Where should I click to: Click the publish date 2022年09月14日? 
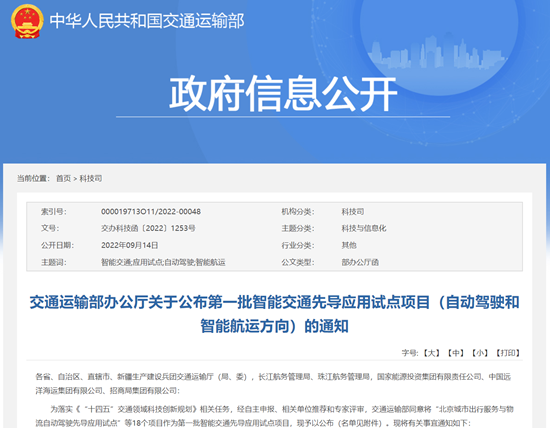pyautogui.click(x=129, y=245)
